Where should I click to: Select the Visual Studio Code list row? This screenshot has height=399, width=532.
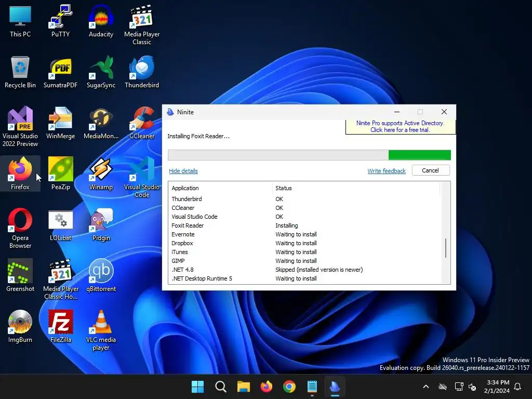coord(304,217)
